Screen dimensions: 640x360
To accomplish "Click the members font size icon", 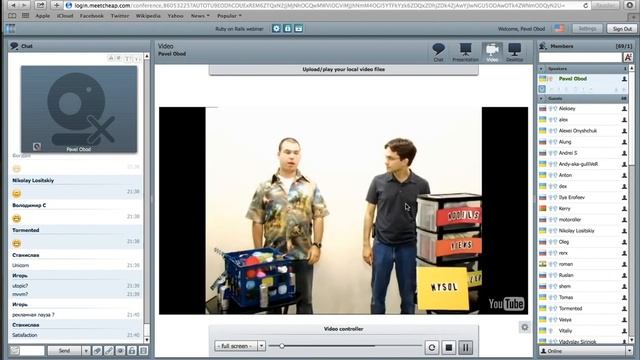I will pos(628,58).
